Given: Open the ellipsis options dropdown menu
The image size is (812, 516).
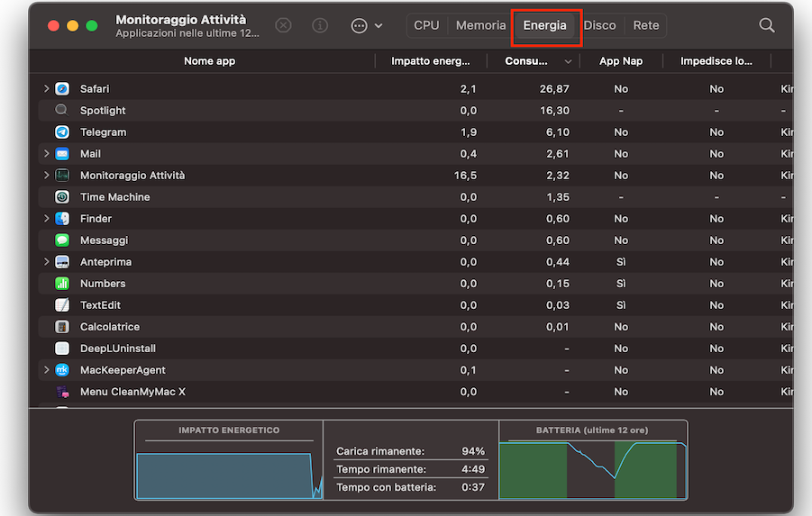Looking at the screenshot, I should point(367,25).
